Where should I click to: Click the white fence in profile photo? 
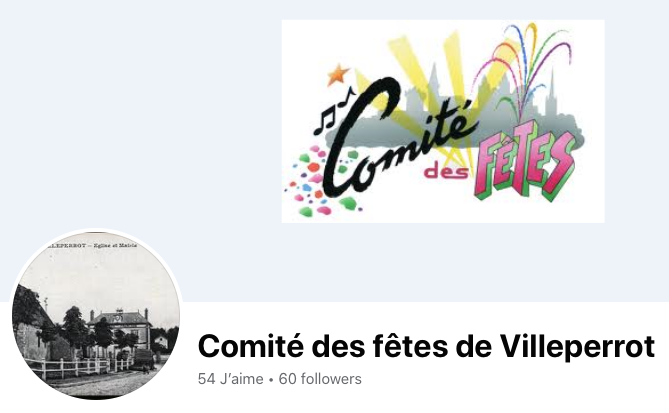79,367
